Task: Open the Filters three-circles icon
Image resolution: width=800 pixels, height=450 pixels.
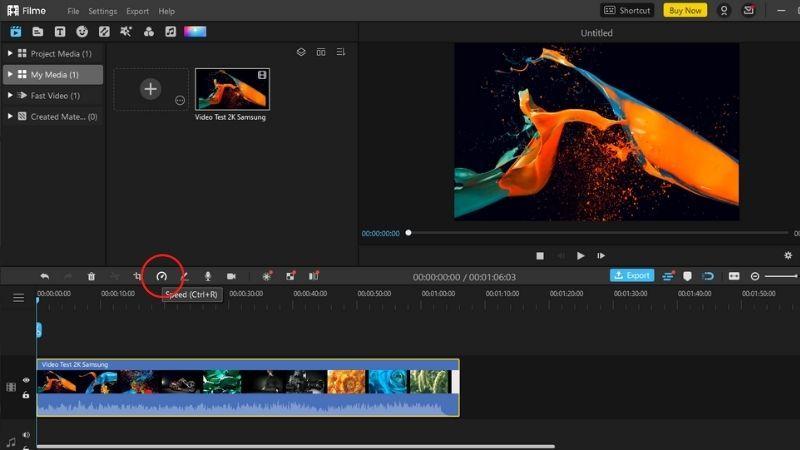Action: click(148, 32)
